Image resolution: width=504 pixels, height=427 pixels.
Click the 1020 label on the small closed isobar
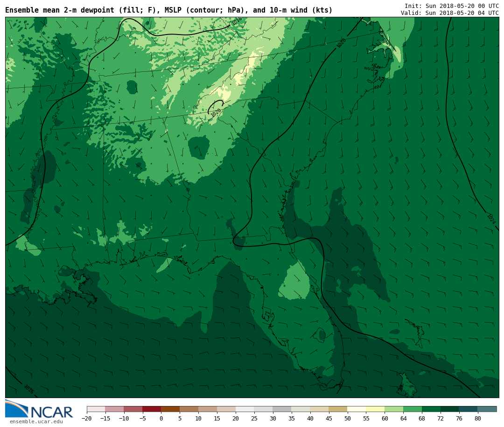[x=216, y=112]
